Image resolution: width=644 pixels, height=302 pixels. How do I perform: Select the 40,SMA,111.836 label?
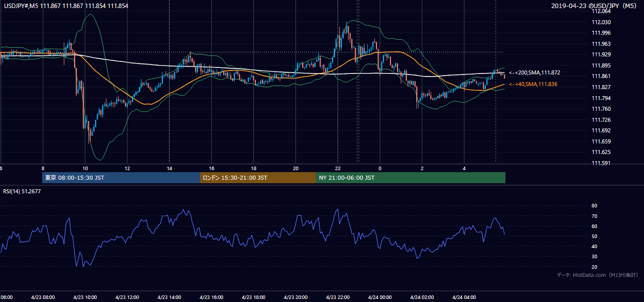pyautogui.click(x=533, y=84)
